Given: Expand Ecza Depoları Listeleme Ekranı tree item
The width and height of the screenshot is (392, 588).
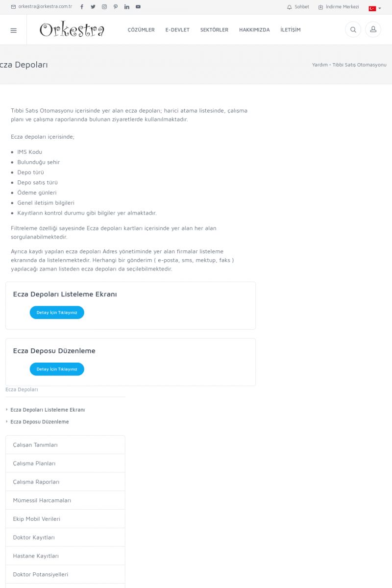Looking at the screenshot, I should (7, 410).
